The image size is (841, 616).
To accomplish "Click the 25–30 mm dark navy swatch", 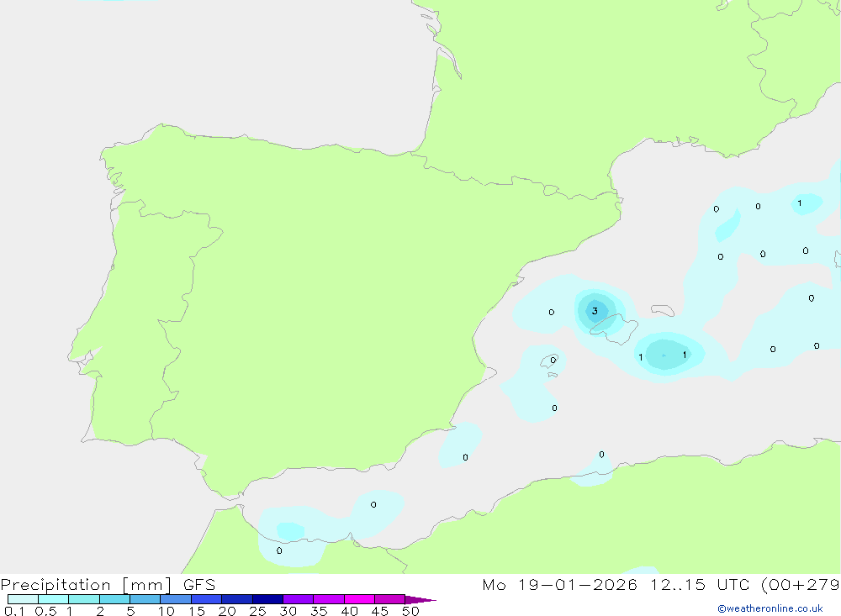I will pyautogui.click(x=267, y=599).
